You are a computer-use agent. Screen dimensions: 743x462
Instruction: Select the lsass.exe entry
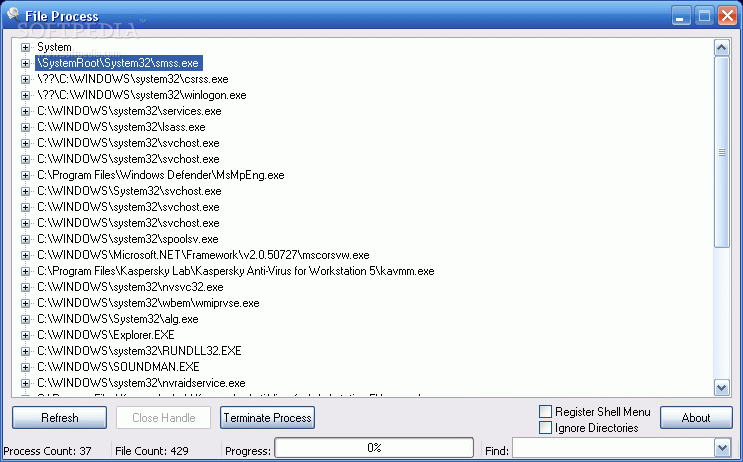coord(121,127)
